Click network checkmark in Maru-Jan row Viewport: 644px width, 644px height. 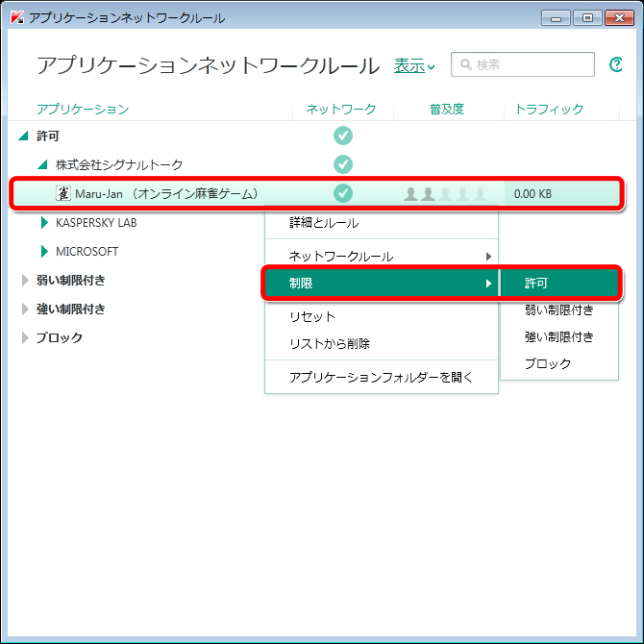pyautogui.click(x=343, y=193)
